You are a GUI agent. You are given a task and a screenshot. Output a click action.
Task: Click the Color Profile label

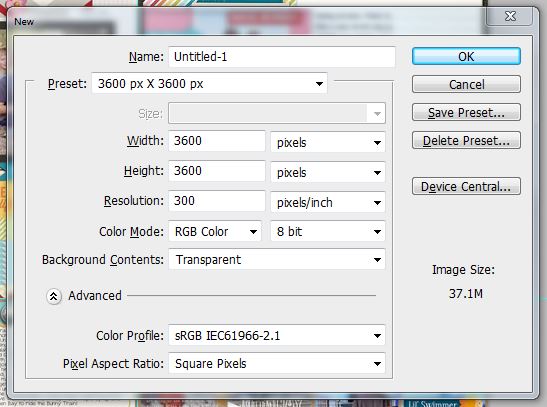click(130, 336)
